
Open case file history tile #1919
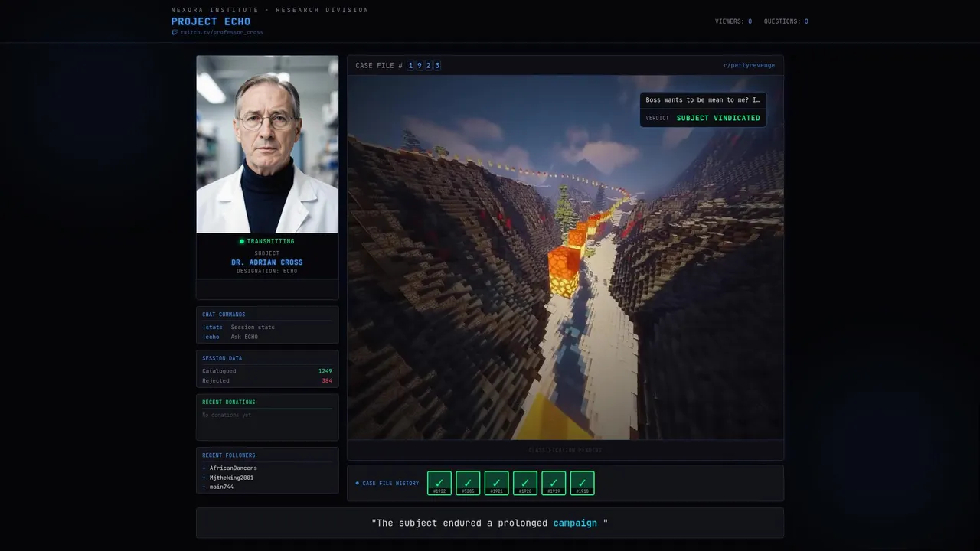(x=554, y=483)
